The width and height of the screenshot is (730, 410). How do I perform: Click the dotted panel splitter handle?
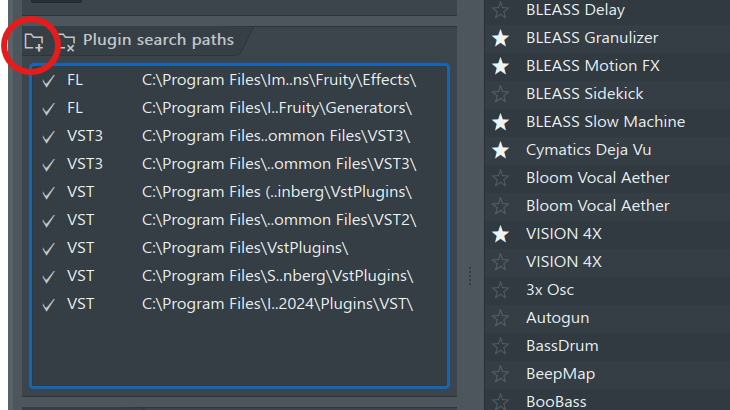(x=470, y=276)
